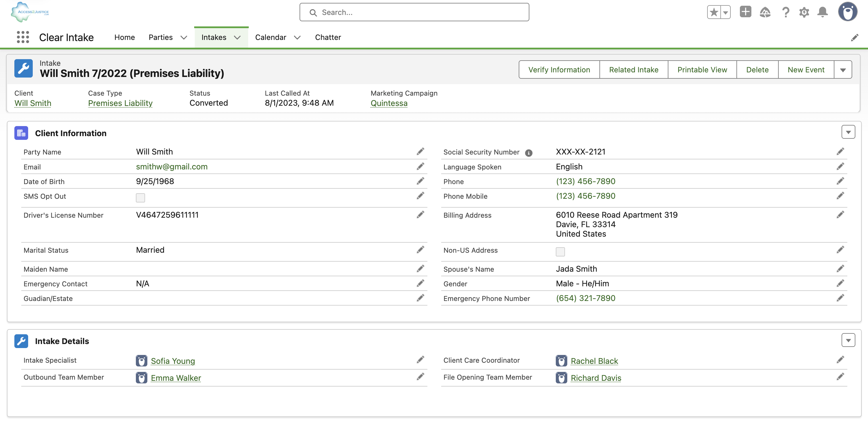Open the Client Information section menu
868x421 pixels.
(x=848, y=132)
